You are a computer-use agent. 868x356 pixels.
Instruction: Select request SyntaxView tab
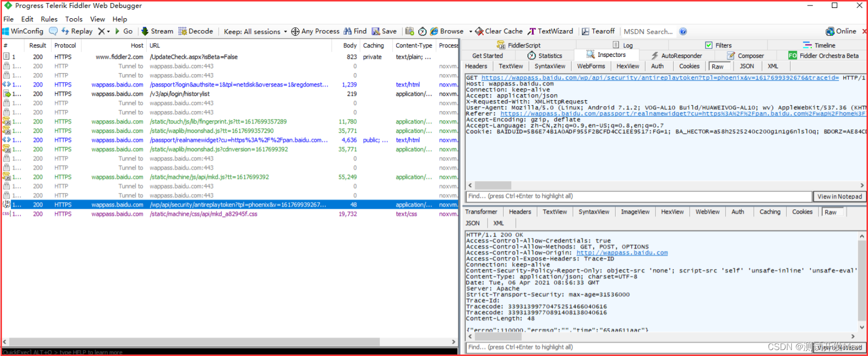(x=550, y=66)
